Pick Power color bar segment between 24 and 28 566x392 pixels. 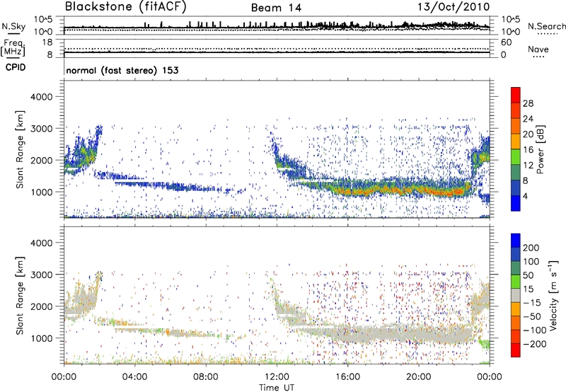[516, 110]
